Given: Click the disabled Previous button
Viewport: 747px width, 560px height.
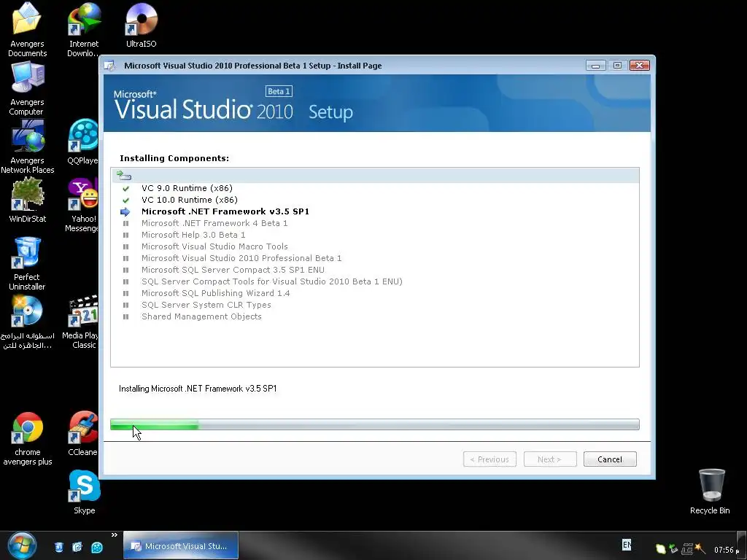Looking at the screenshot, I should click(x=489, y=459).
